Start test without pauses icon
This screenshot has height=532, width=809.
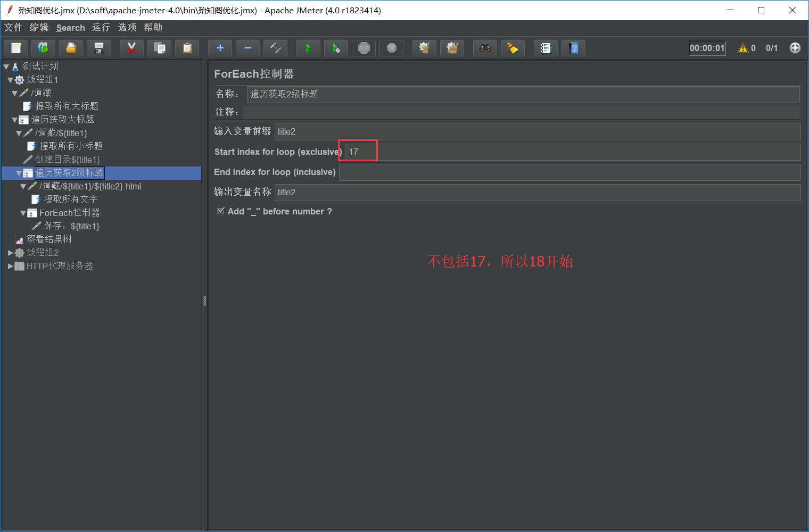pos(336,48)
